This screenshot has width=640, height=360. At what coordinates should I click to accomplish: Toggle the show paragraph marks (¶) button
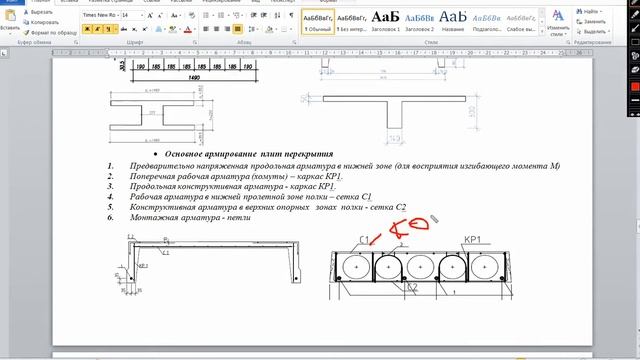tap(291, 16)
